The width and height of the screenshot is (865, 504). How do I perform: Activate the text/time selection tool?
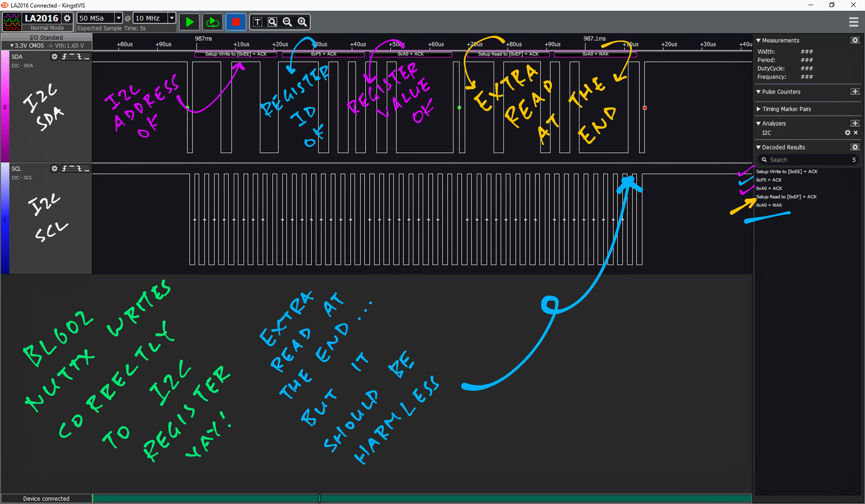tap(257, 22)
